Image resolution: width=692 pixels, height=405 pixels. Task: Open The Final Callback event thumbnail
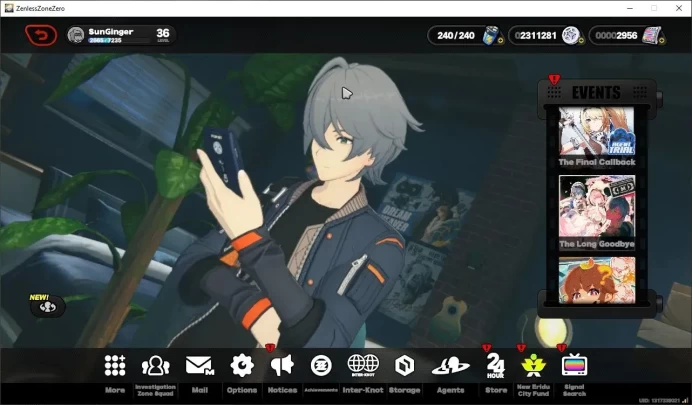[597, 131]
